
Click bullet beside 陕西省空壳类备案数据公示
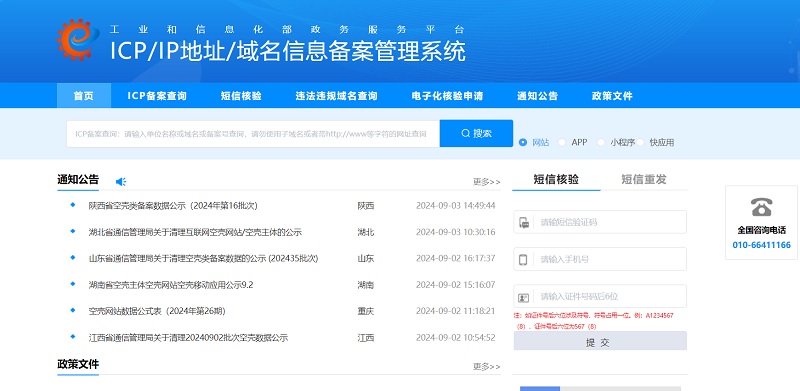pyautogui.click(x=73, y=205)
